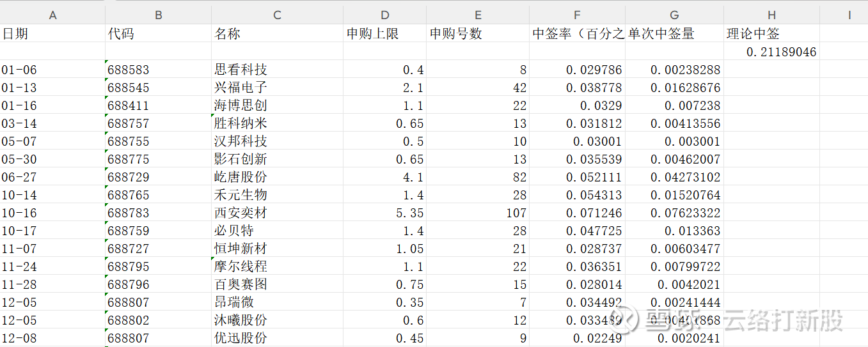Viewport: 868px width, 347px height.
Task: Click stock code cell 688796
Action: click(x=129, y=284)
